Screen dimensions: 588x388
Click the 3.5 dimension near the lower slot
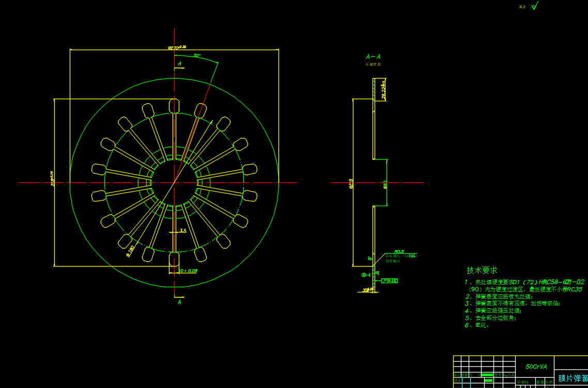pos(182,230)
